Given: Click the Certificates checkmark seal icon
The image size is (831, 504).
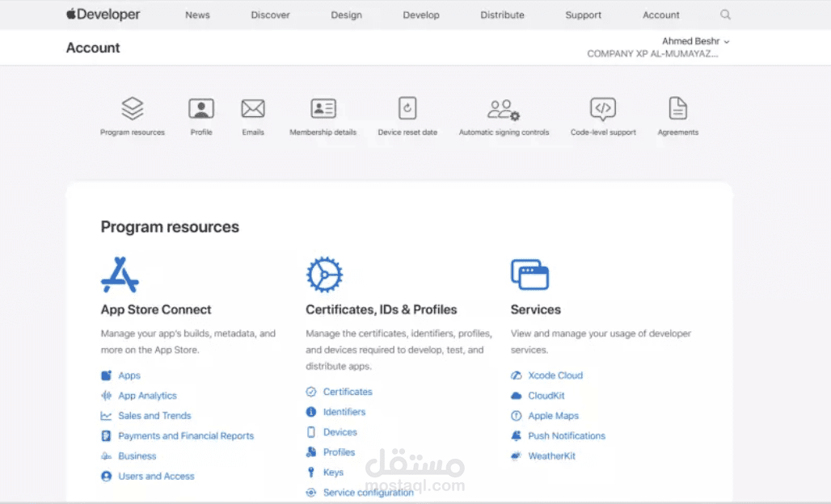Looking at the screenshot, I should (311, 392).
